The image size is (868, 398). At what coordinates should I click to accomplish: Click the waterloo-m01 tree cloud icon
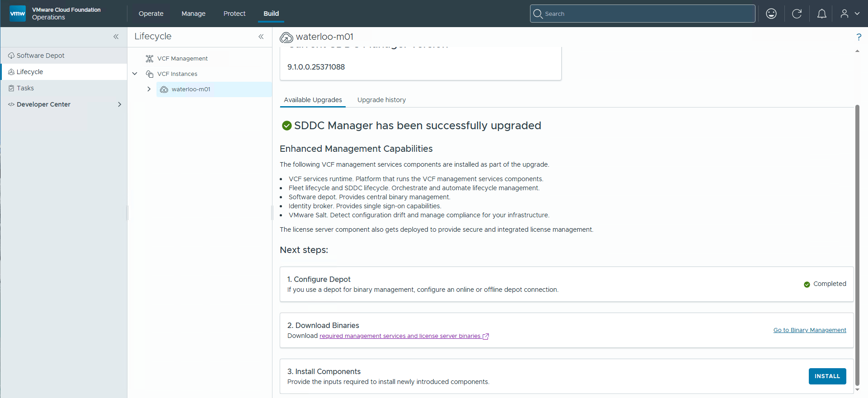click(x=164, y=89)
